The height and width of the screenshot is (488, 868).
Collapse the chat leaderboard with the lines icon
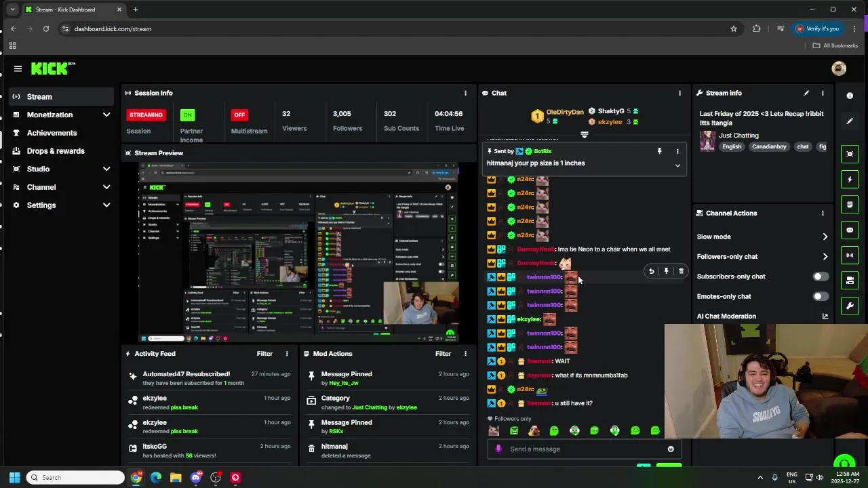click(584, 135)
